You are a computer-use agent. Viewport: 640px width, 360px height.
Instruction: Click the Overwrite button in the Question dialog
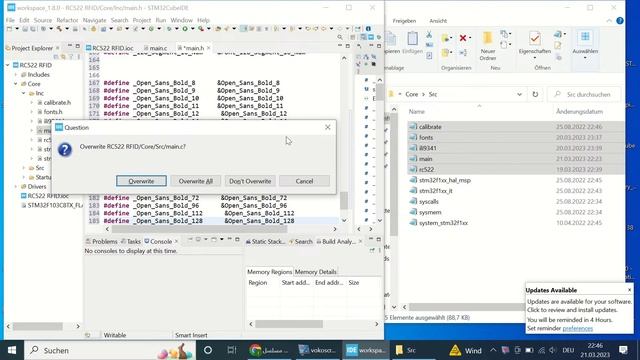pos(141,181)
